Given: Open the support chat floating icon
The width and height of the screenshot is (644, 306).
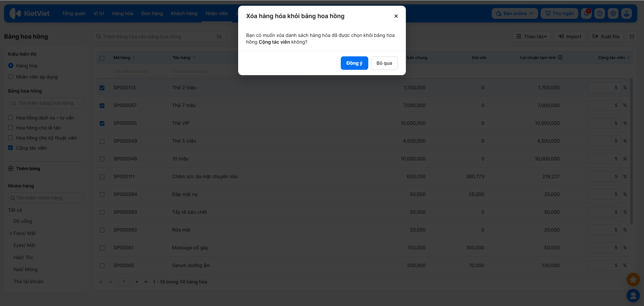Looking at the screenshot, I should pos(633,296).
